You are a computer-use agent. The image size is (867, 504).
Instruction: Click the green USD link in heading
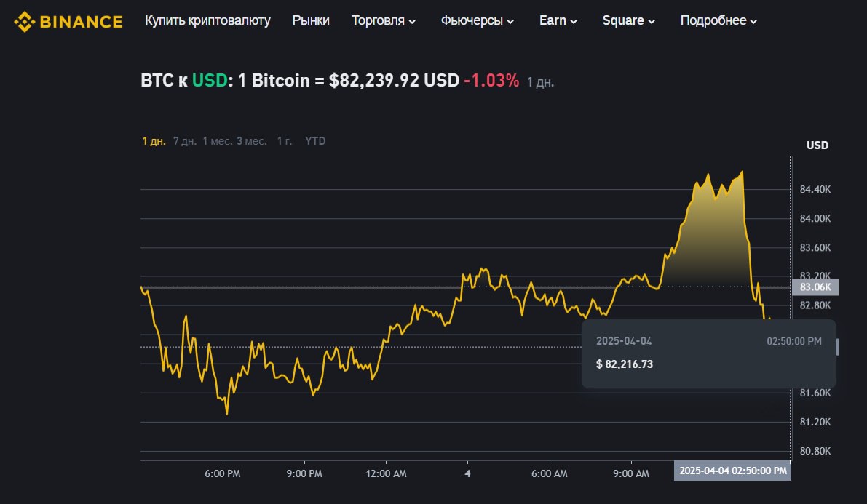tap(207, 81)
